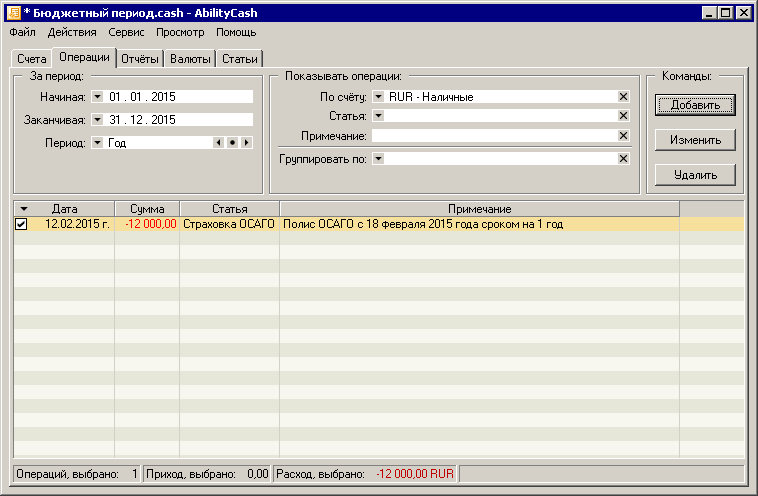
Task: Open the 'Начиная' start date dropdown
Action: (x=97, y=97)
